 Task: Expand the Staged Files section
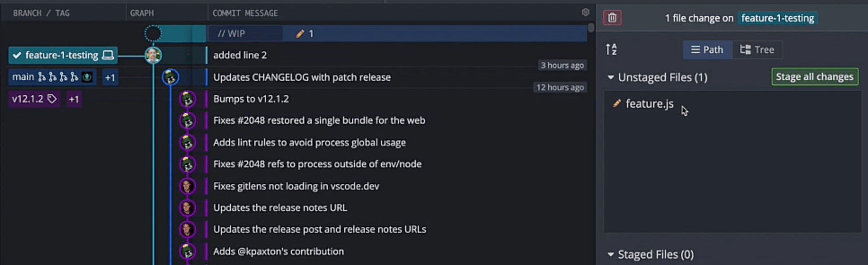click(x=611, y=254)
